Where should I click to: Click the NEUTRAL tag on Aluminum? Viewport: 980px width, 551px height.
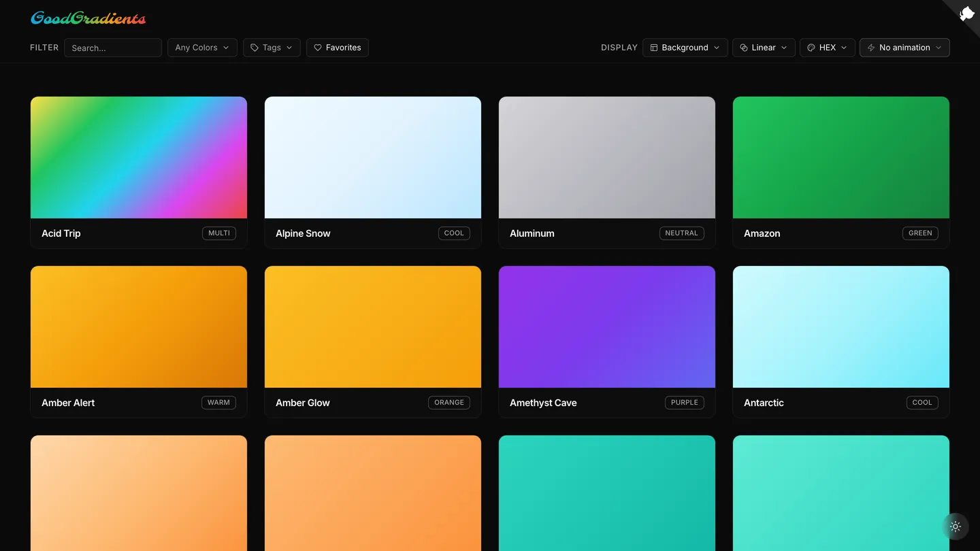pos(681,233)
